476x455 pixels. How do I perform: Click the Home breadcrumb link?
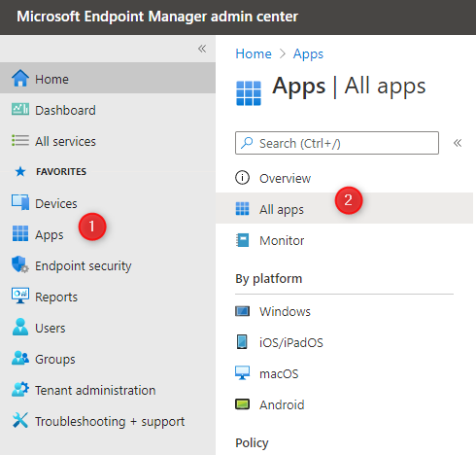tap(254, 53)
